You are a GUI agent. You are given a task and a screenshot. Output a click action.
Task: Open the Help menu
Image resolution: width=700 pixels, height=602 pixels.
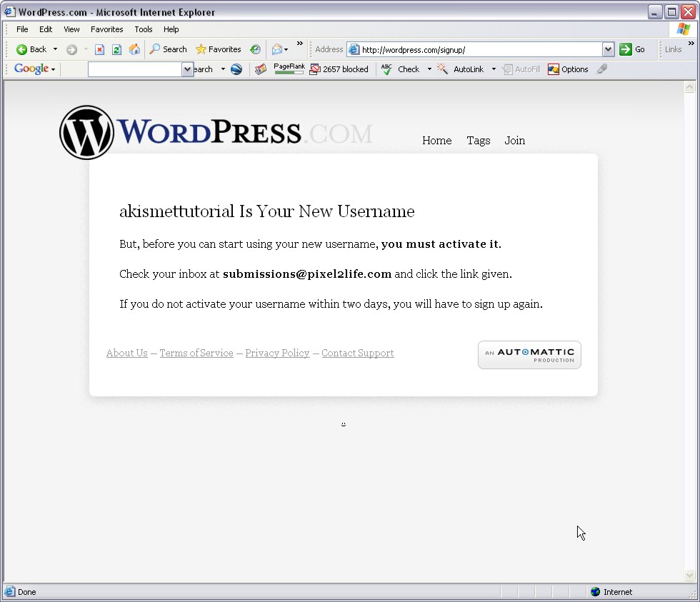click(x=171, y=29)
